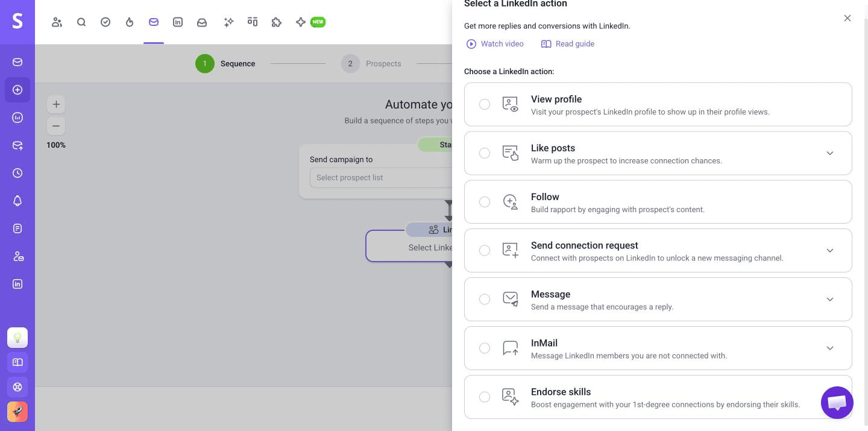The width and height of the screenshot is (868, 431).
Task: Click the rocket icon at sidebar bottom
Action: [17, 412]
